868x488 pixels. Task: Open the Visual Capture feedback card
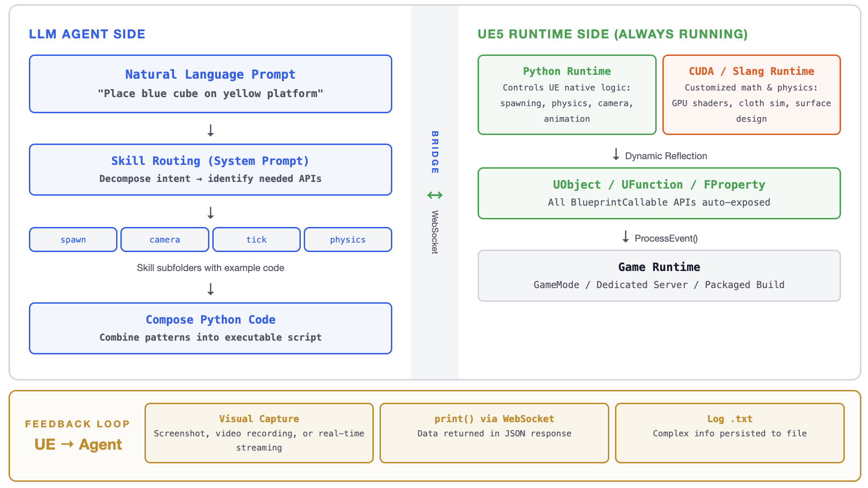tap(259, 433)
